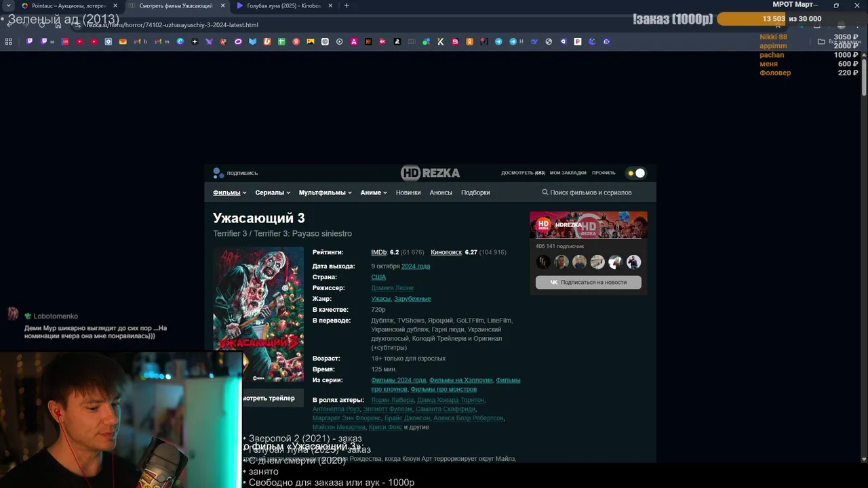Open actor Криси Фокс page
The image size is (868, 488).
(385, 428)
